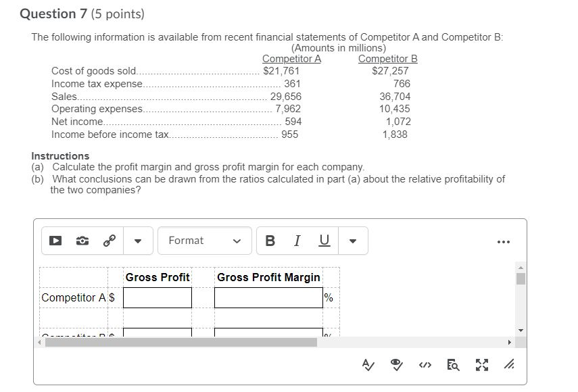Viewport: 578px width, 392px height.
Task: Click horizontal scrollbar right arrow
Action: pos(510,342)
